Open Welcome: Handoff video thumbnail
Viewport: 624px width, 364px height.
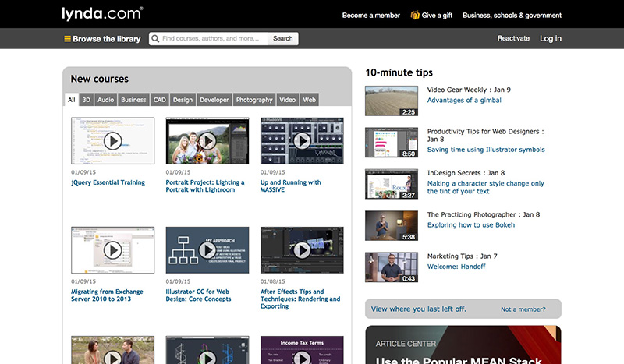[392, 267]
